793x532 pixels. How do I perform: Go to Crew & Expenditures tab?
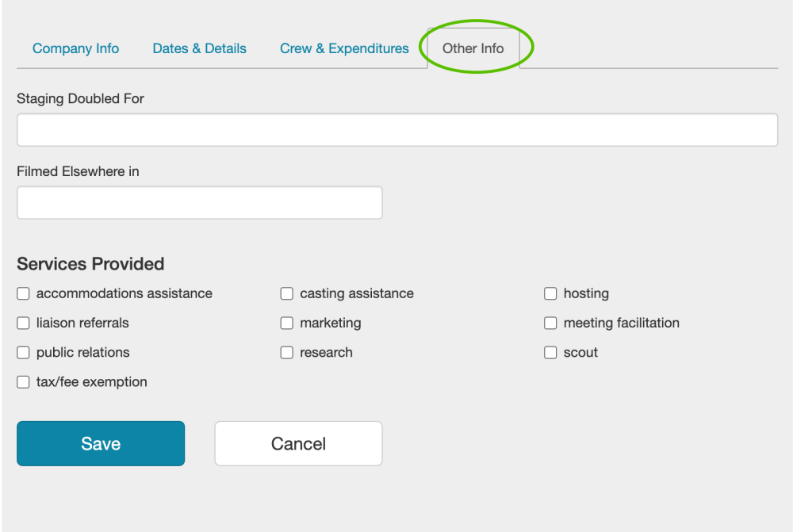344,48
